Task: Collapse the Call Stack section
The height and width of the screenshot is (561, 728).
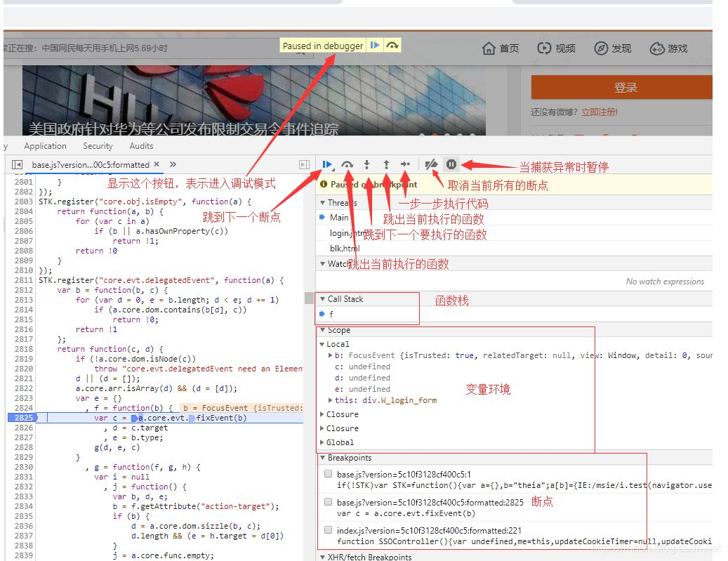Action: coord(323,299)
